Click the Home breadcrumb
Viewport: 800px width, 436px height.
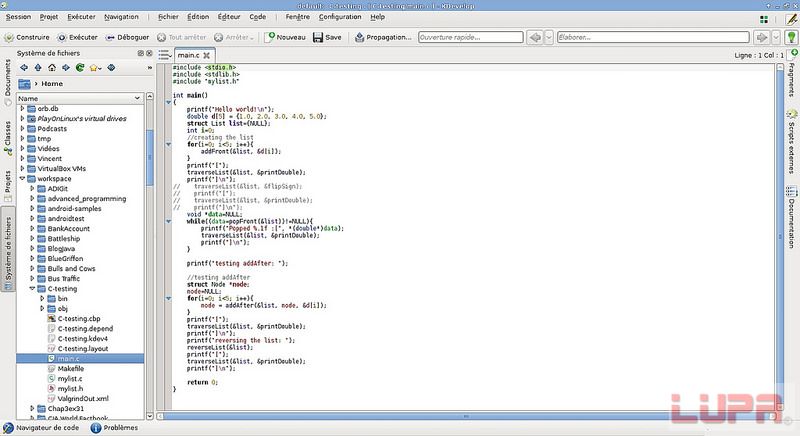coord(52,84)
